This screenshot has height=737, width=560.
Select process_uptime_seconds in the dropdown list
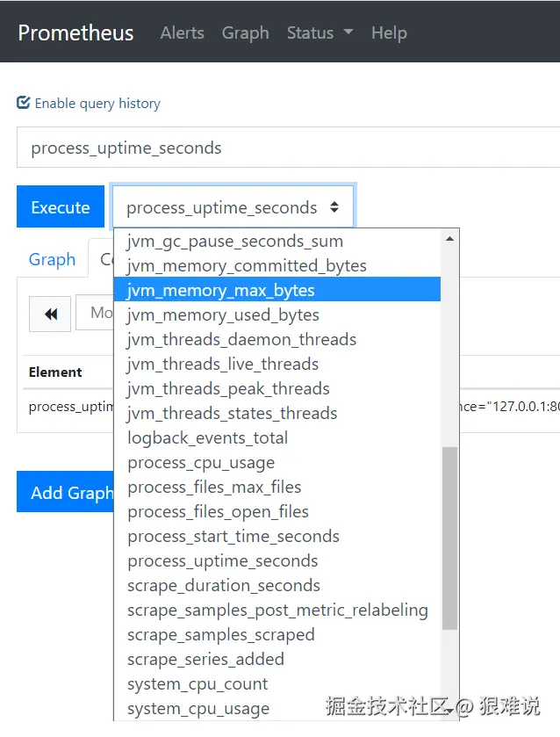coord(277,560)
